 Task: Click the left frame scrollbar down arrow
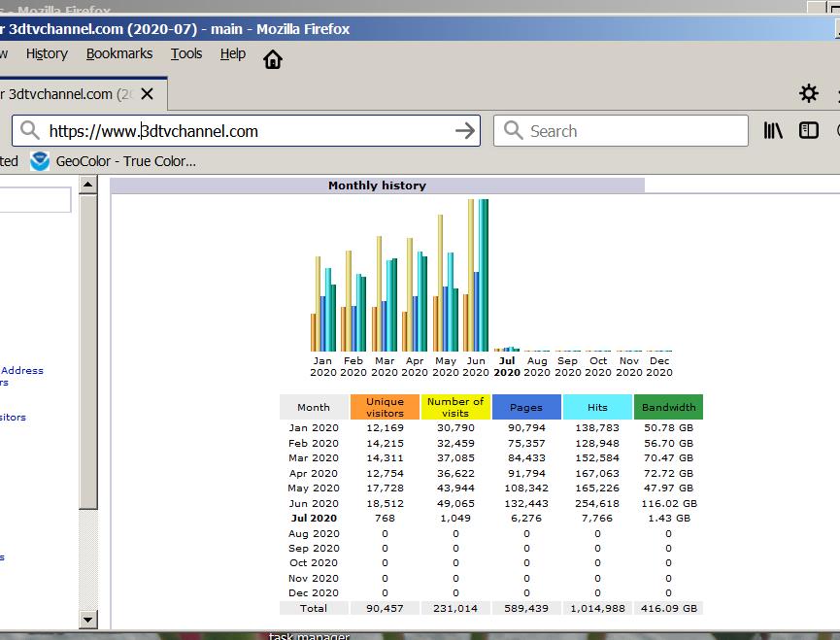point(88,619)
